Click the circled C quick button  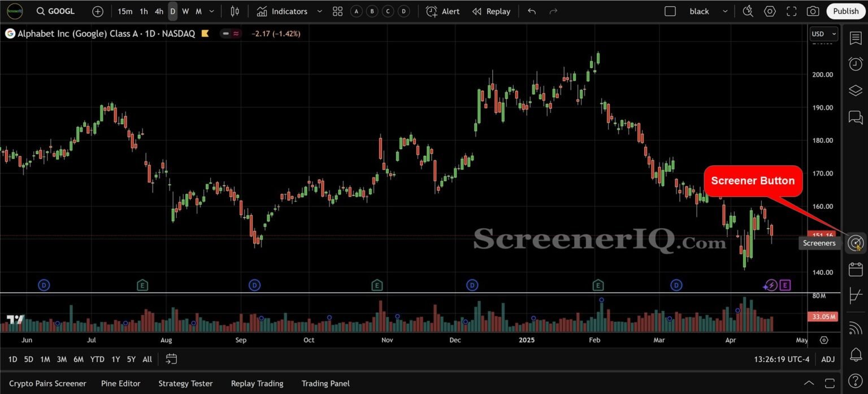[388, 11]
